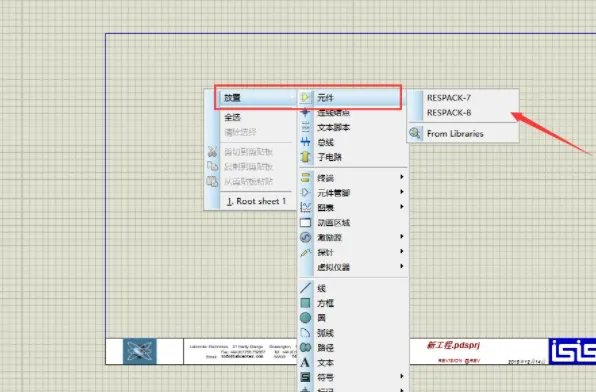
Task: Expand the 元件管脚 device pins submenu arrow
Action: point(402,192)
